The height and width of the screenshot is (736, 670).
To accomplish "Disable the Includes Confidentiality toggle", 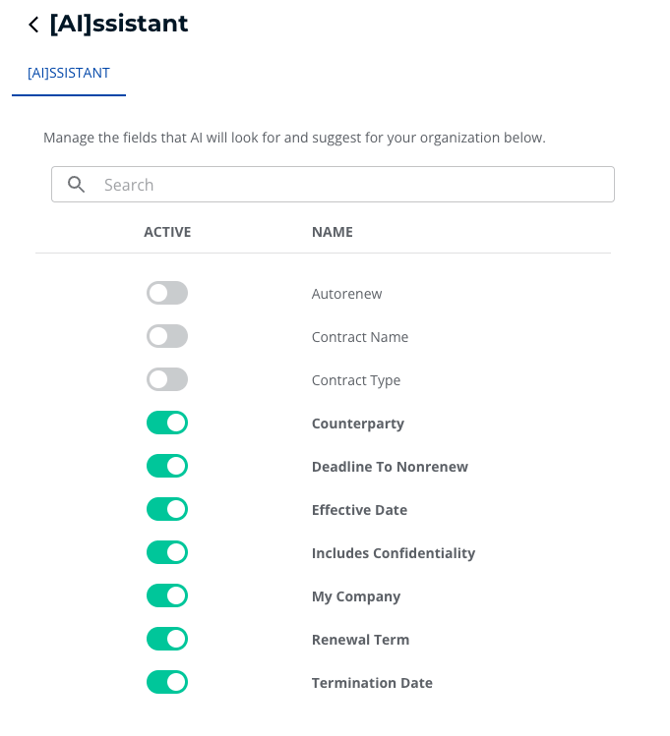I will click(x=167, y=552).
